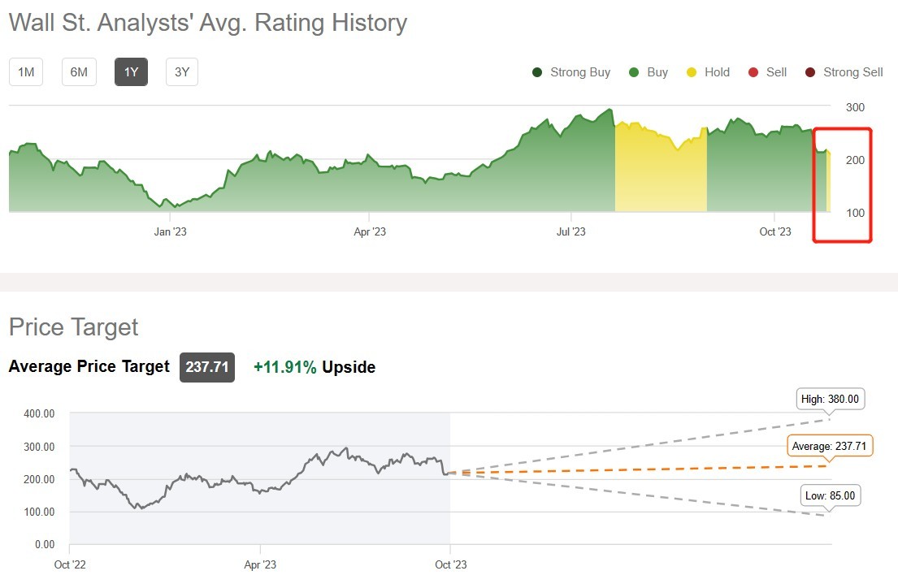Click the High: 380.00 price label
898x588 pixels.
point(830,400)
